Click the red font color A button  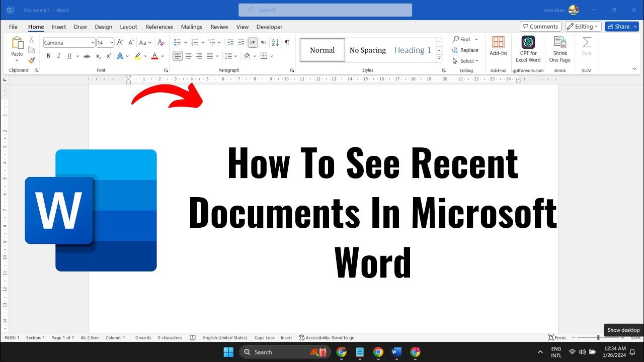point(154,56)
